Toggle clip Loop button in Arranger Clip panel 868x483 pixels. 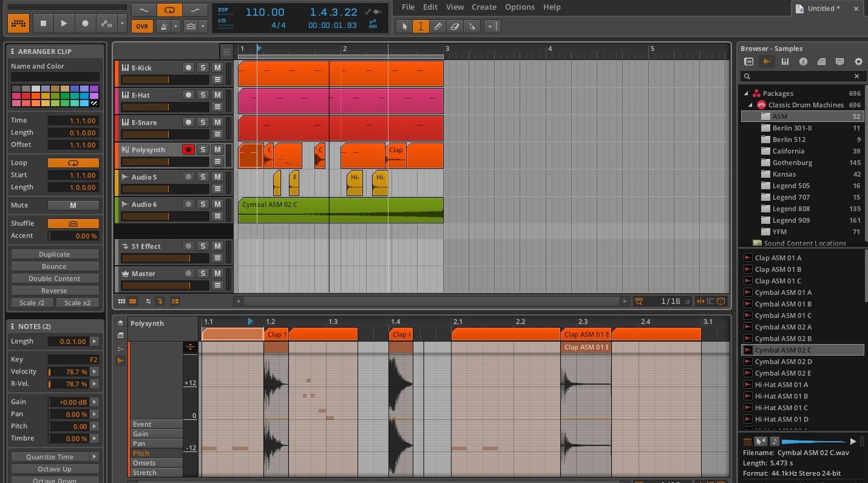[73, 163]
